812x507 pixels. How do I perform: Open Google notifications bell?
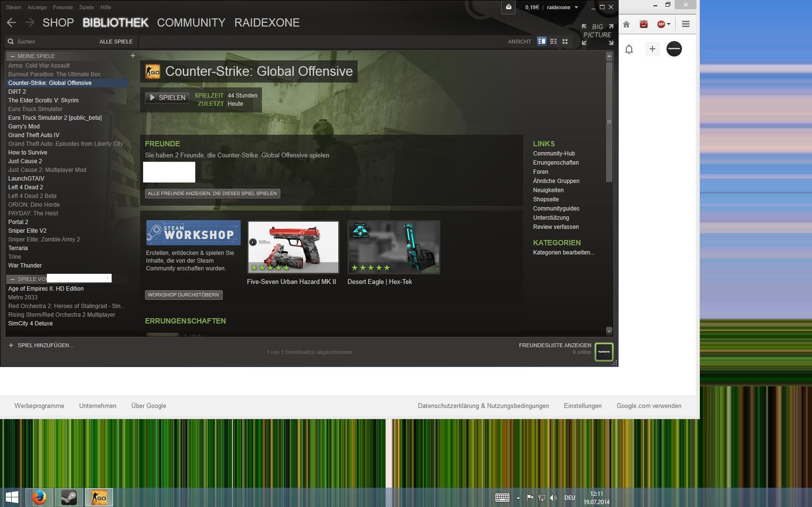tap(629, 49)
